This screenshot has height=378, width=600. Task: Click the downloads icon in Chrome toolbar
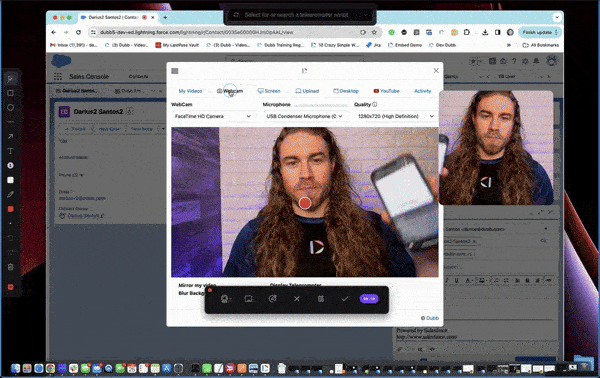click(x=485, y=33)
